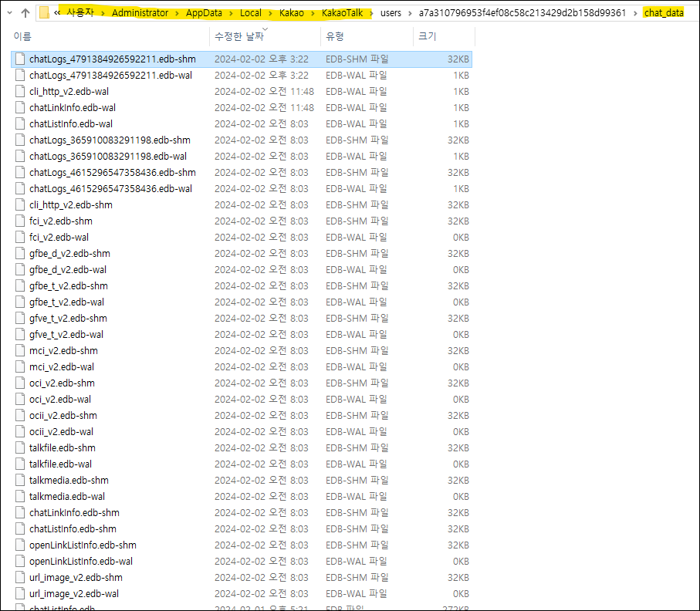
Task: Click the folder icon in address bar
Action: tap(45, 13)
